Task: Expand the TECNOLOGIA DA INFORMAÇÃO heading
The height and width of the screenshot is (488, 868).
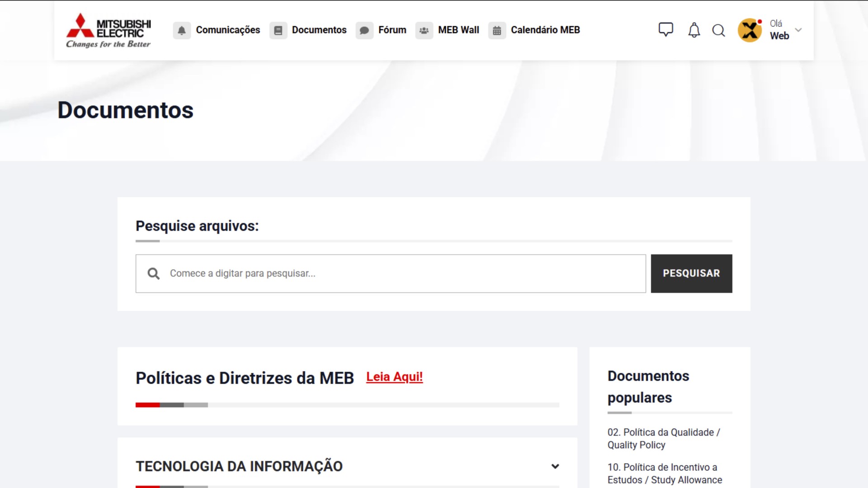Action: pos(239,466)
